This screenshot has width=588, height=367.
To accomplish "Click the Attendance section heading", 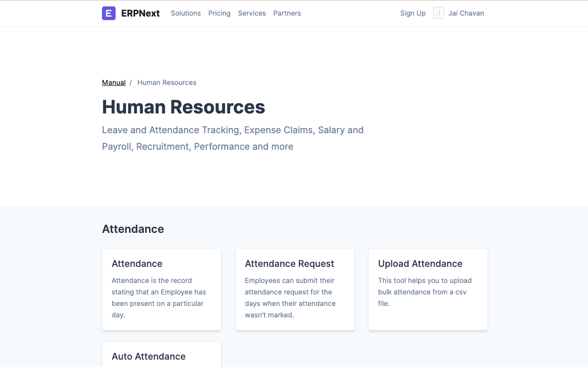I will pos(133,229).
